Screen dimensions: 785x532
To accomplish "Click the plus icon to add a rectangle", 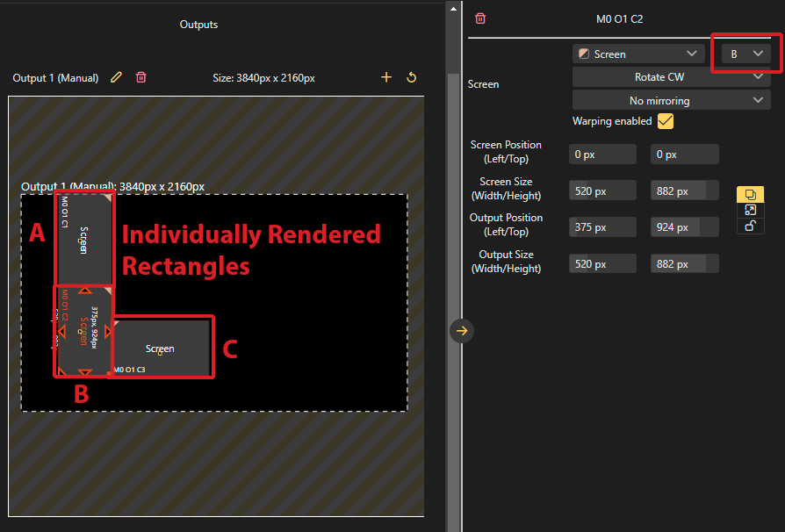I will coord(385,77).
